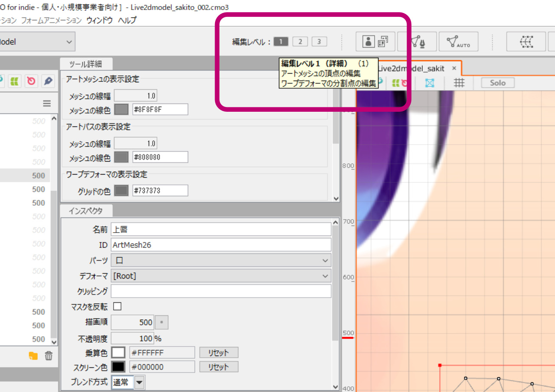Viewport: 555px width, 392px height.
Task: Click the 名前 field containing 上唇
Action: coord(221,229)
